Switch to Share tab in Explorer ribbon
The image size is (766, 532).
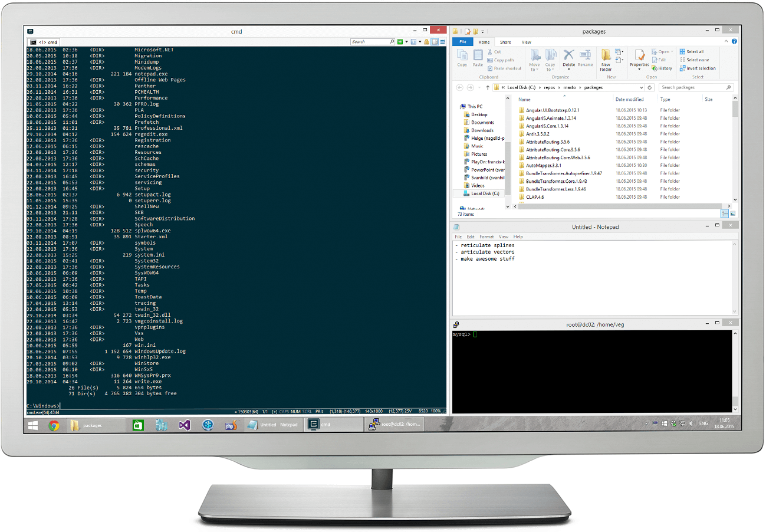[x=505, y=42]
